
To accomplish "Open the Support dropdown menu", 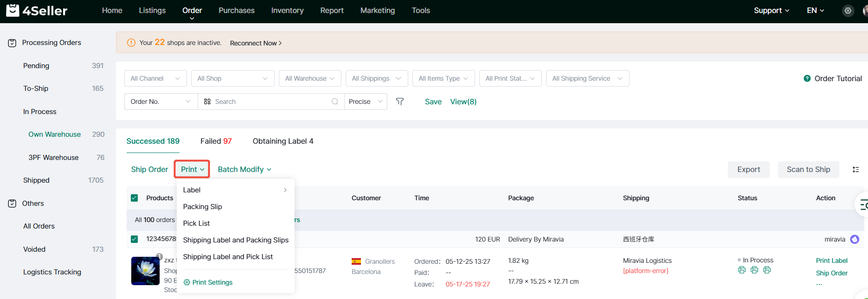I will [772, 11].
